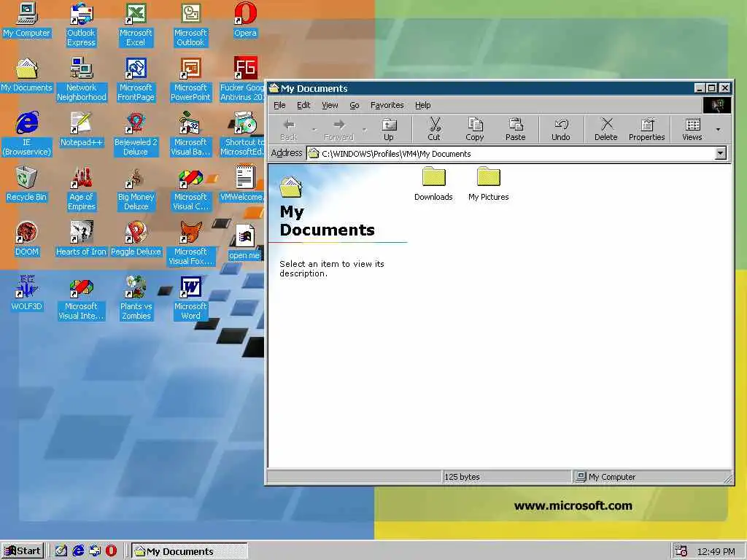Click the Undo toolbar button
Image resolution: width=747 pixels, height=560 pixels.
561,130
